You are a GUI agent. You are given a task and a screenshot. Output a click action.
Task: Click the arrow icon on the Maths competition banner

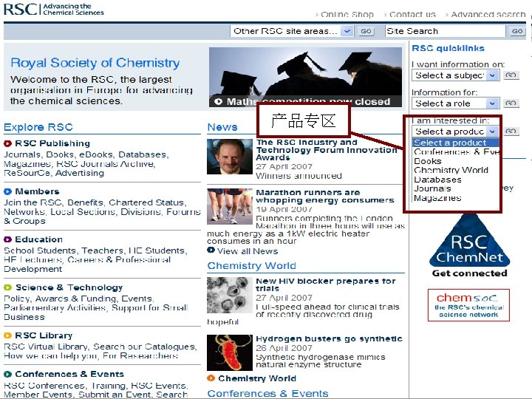point(218,101)
